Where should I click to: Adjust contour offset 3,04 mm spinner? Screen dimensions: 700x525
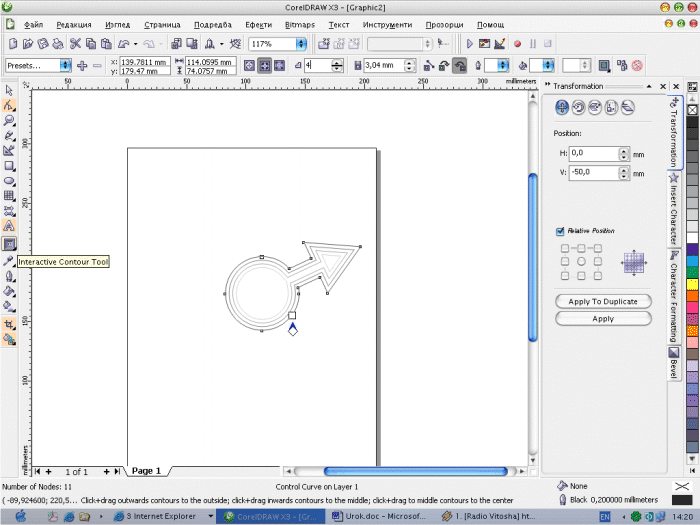[x=410, y=66]
